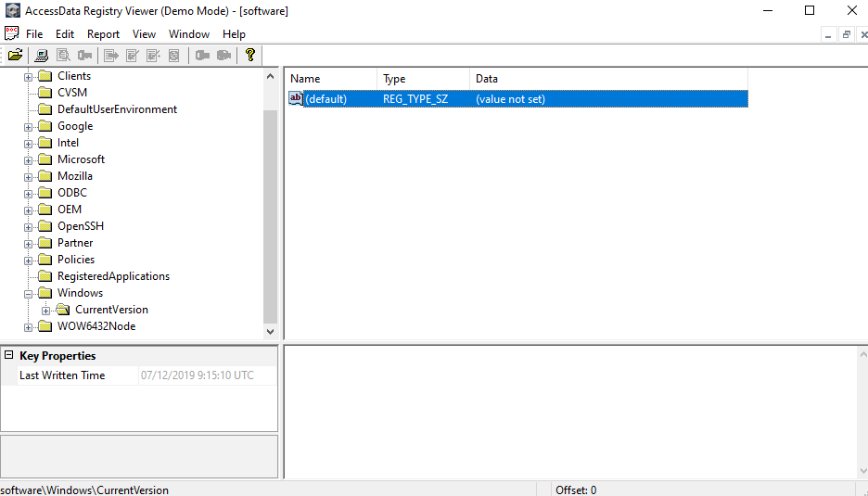The height and width of the screenshot is (496, 868).
Task: Click the document with checkmark-plus toolbar icon
Action: click(153, 56)
